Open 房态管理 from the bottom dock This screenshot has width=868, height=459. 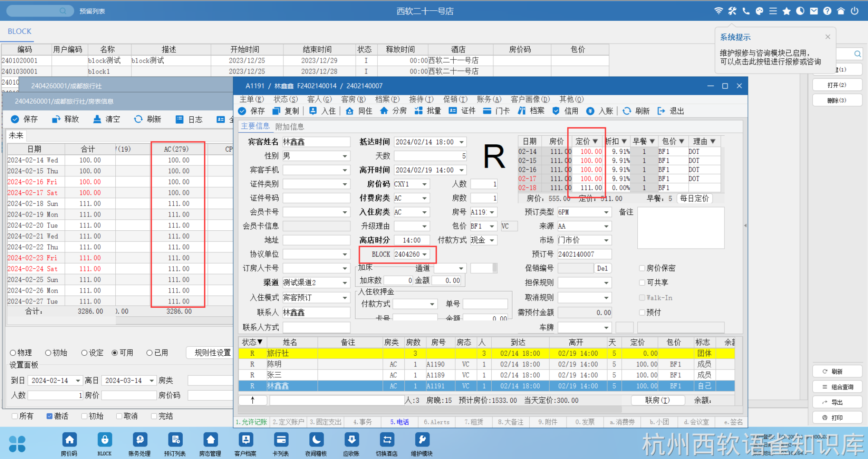pos(210,444)
